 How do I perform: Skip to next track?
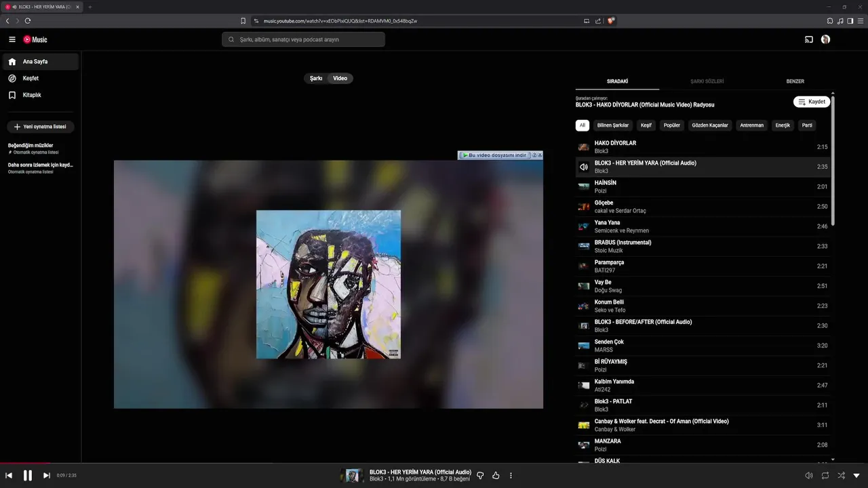pos(47,476)
